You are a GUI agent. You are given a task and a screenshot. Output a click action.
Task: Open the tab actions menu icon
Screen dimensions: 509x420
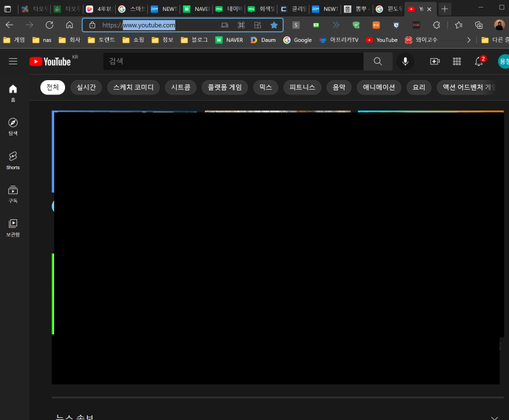click(x=8, y=9)
